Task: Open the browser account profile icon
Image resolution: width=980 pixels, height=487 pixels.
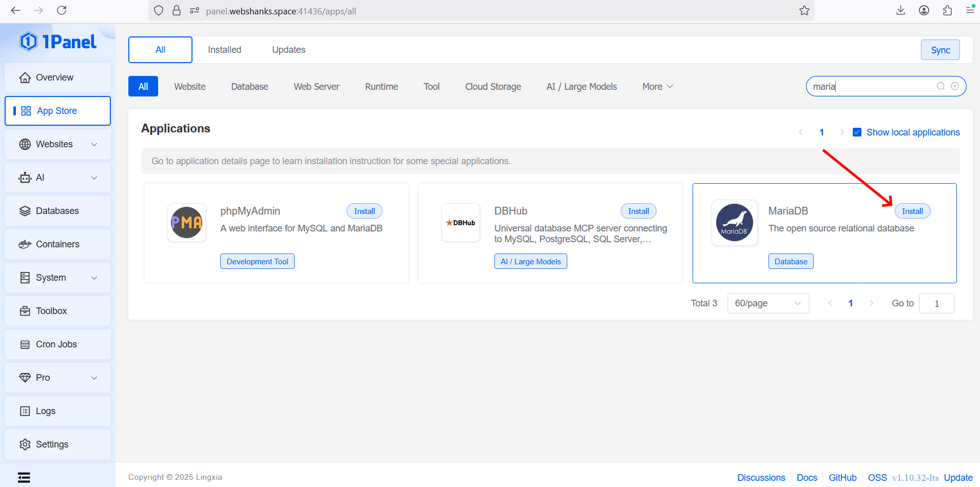Action: tap(924, 10)
